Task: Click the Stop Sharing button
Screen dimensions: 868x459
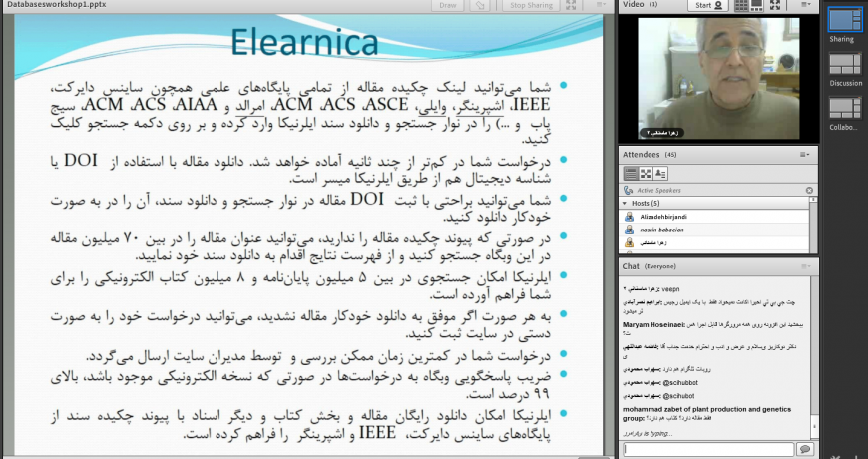Action: point(531,5)
